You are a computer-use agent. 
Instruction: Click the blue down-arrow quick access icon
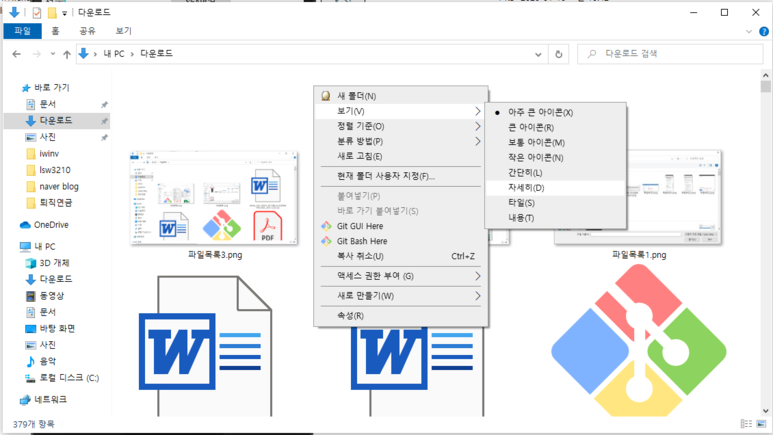click(14, 12)
